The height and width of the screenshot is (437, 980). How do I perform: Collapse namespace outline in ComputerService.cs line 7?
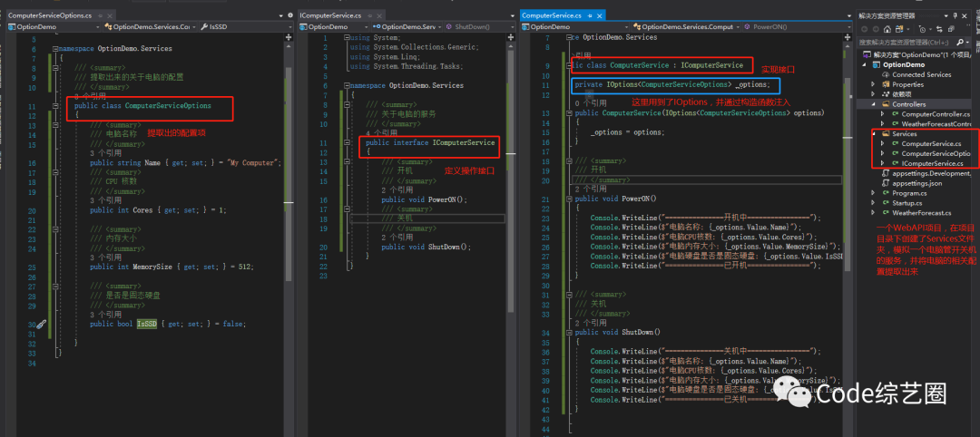coord(569,38)
